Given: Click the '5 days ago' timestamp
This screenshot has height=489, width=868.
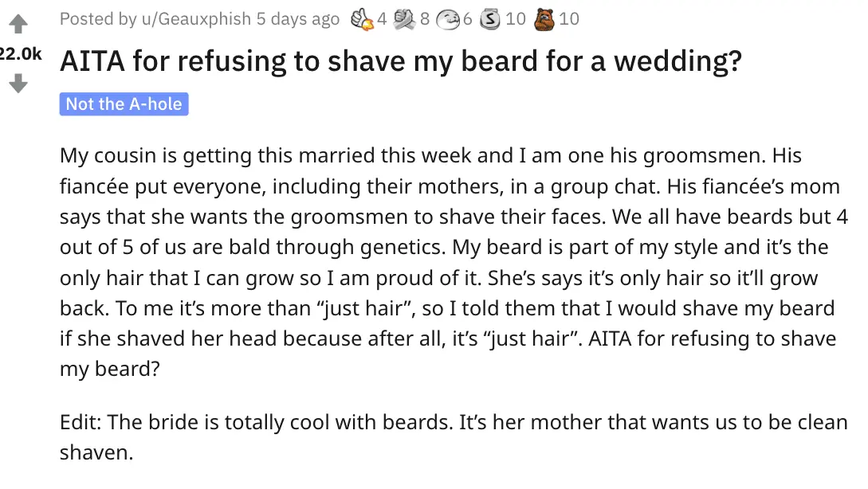Looking at the screenshot, I should pos(295,18).
